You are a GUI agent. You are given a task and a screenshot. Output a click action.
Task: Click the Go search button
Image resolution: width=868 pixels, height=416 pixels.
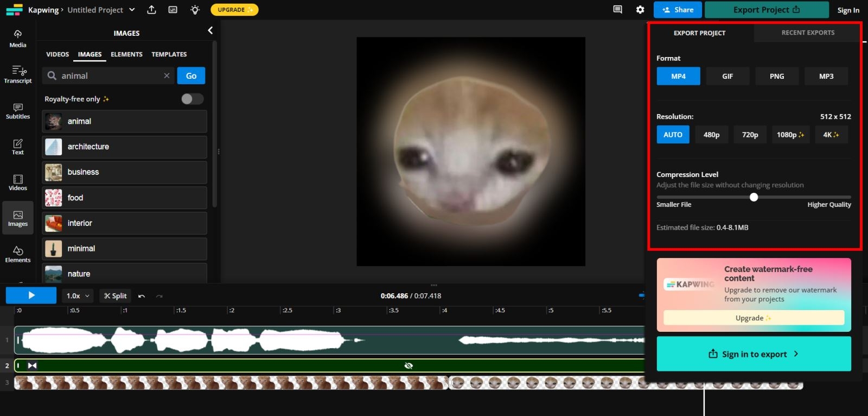click(x=191, y=75)
